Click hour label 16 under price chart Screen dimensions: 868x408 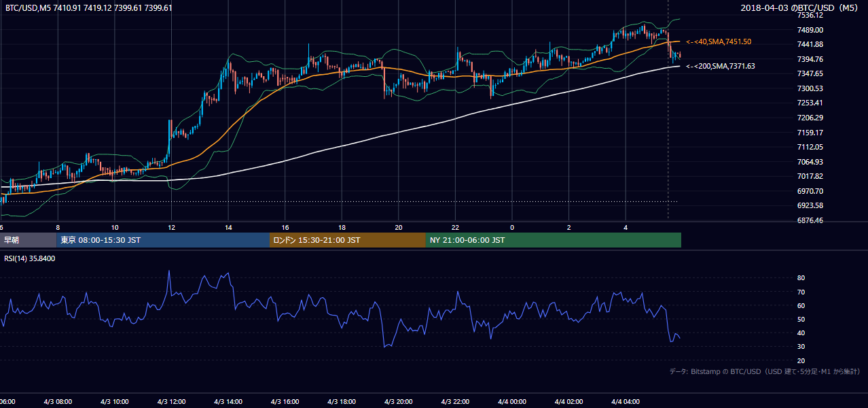[285, 227]
